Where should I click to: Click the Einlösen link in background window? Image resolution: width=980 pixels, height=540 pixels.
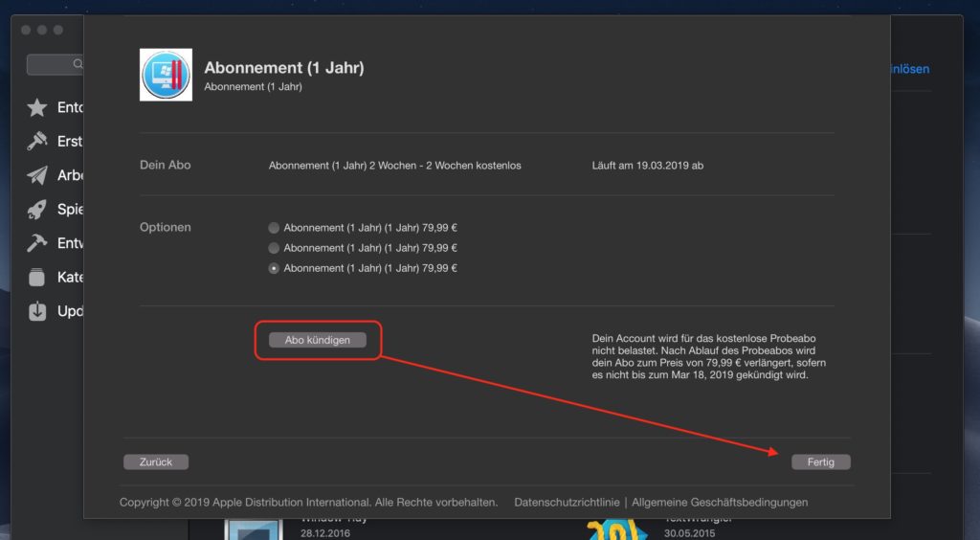pyautogui.click(x=910, y=69)
